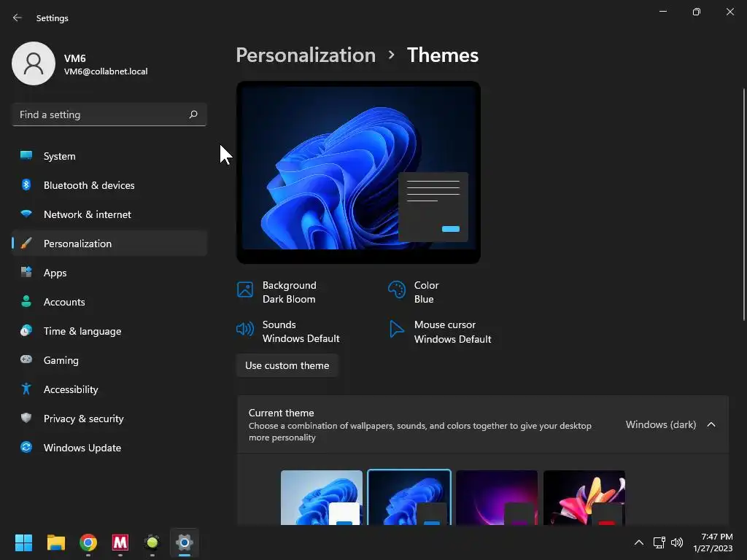Collapse the Current theme chevron
The image size is (747, 560).
pos(711,424)
